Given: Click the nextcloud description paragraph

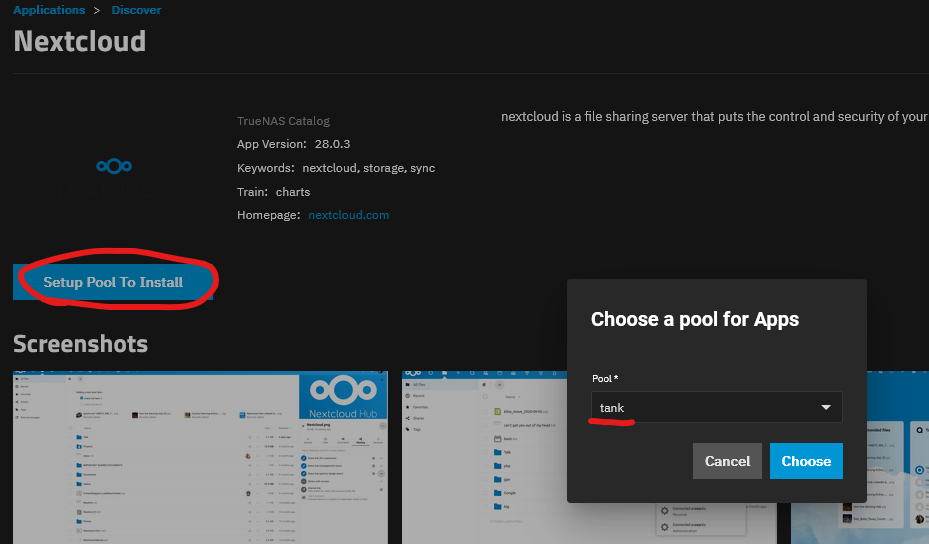Looking at the screenshot, I should coord(715,117).
